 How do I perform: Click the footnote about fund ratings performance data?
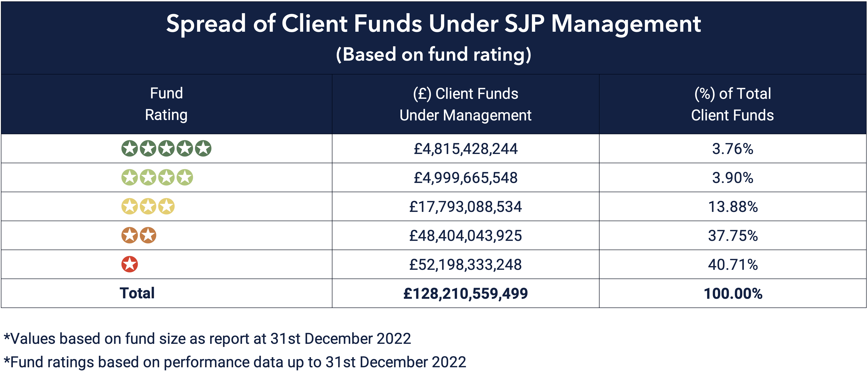pyautogui.click(x=235, y=362)
